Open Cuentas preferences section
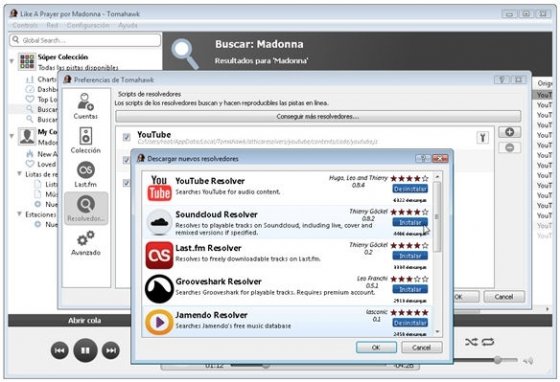Image resolution: width=560 pixels, height=382 pixels. [85, 106]
